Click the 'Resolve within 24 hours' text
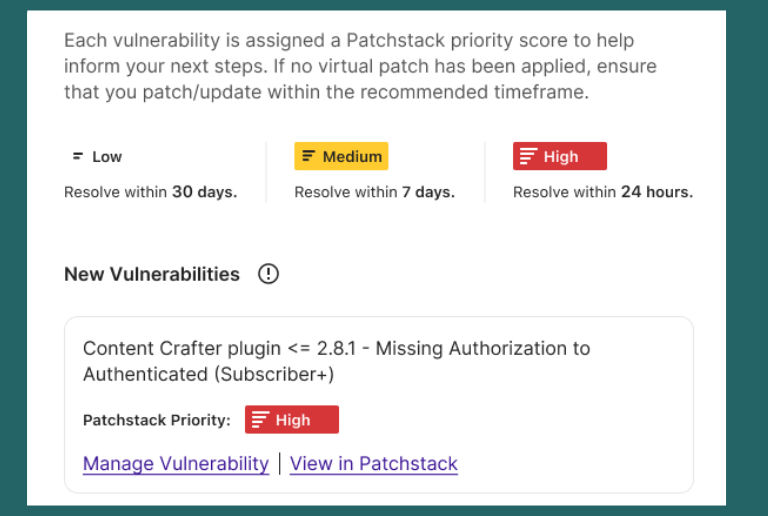This screenshot has width=768, height=516. [602, 192]
